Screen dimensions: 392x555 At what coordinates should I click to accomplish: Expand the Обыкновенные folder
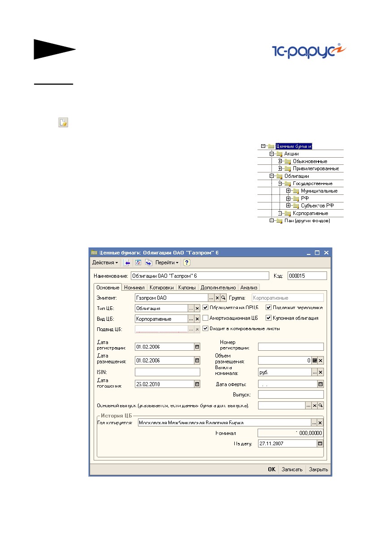pyautogui.click(x=280, y=161)
